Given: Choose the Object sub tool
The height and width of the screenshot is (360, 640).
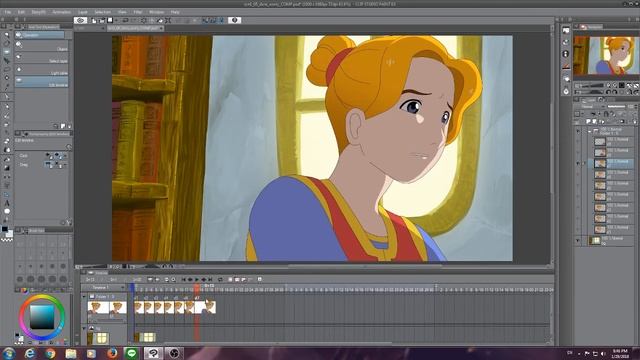Looking at the screenshot, I should coord(42,46).
